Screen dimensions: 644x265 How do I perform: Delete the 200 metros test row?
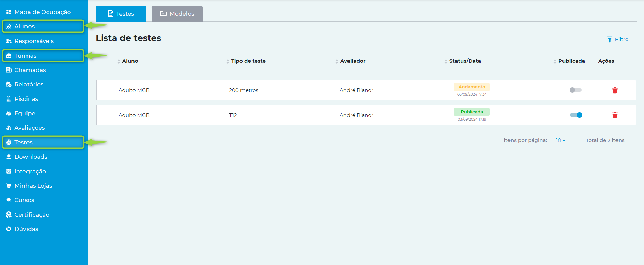615,90
